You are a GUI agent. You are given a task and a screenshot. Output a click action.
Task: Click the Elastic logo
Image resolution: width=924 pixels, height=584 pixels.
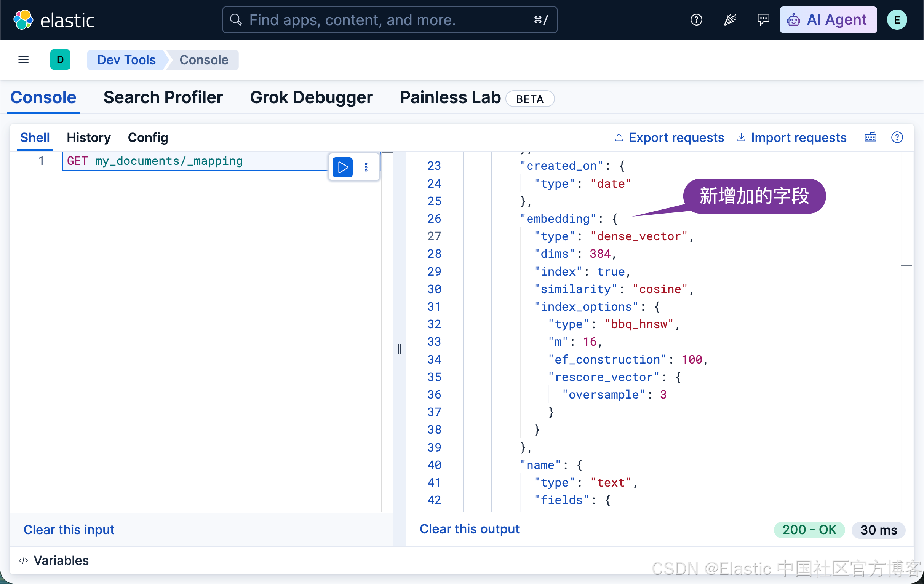point(54,20)
